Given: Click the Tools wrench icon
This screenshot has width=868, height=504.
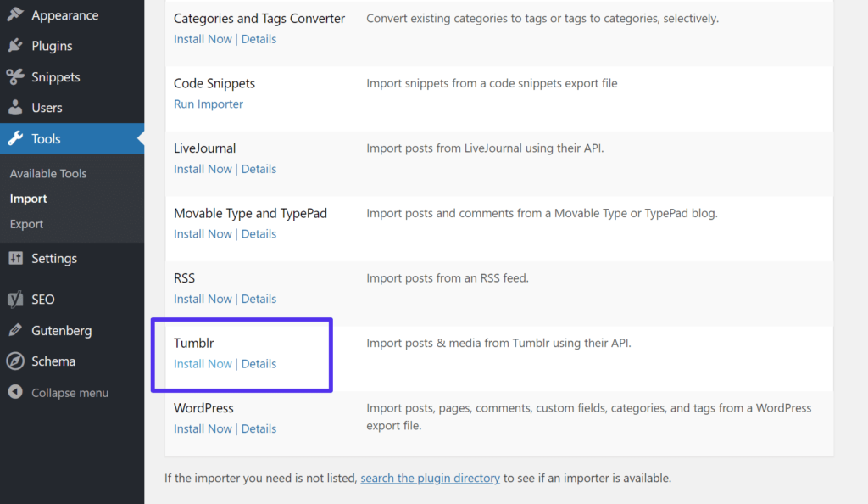Looking at the screenshot, I should pos(15,139).
